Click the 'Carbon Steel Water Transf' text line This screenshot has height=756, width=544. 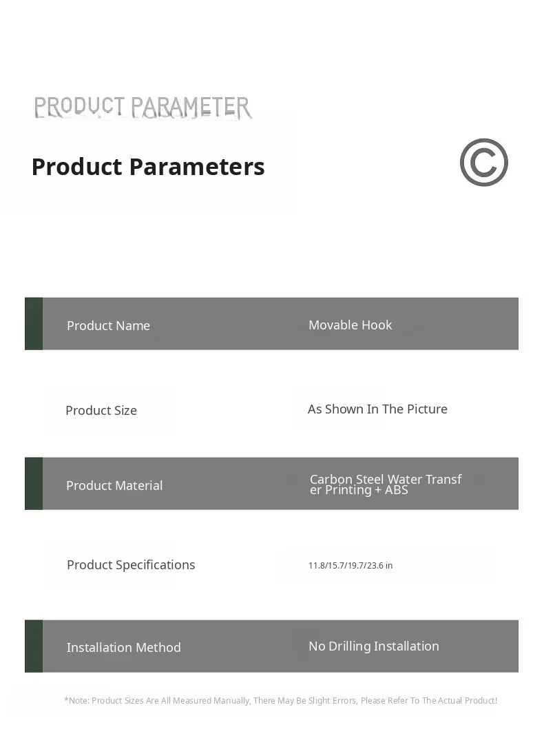coord(385,479)
